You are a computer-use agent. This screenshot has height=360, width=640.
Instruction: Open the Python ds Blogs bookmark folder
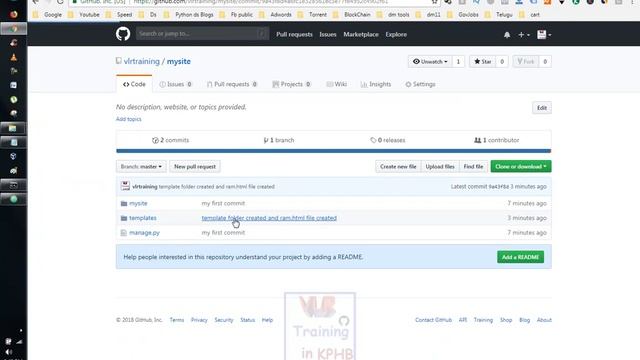(189, 15)
